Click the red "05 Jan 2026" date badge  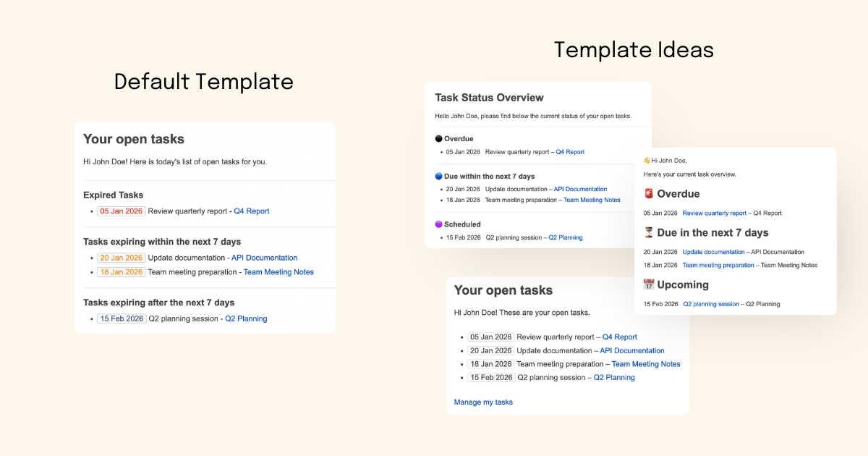pos(121,211)
